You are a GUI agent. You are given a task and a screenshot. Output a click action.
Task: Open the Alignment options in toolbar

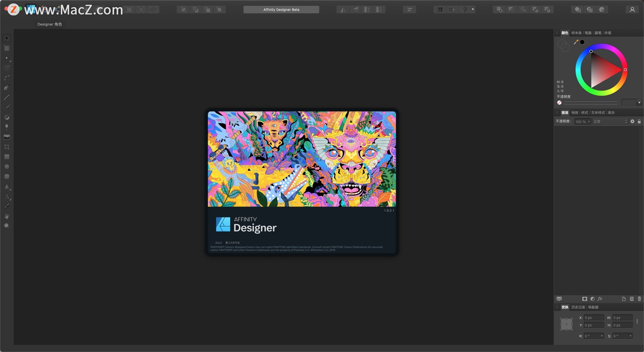409,10
